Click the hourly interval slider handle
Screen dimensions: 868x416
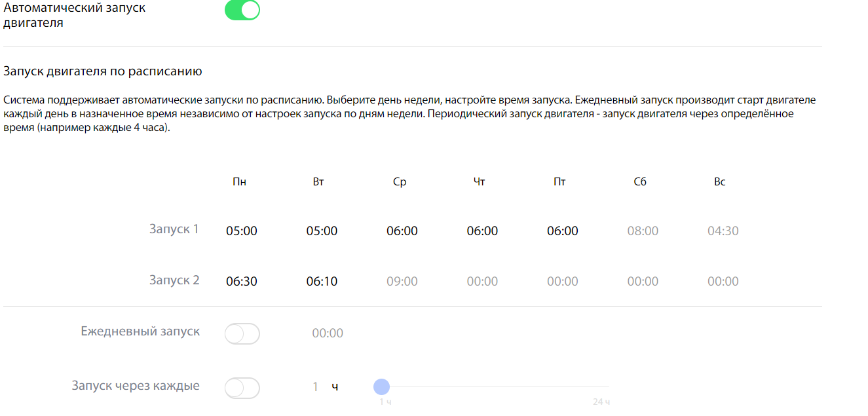coord(381,387)
